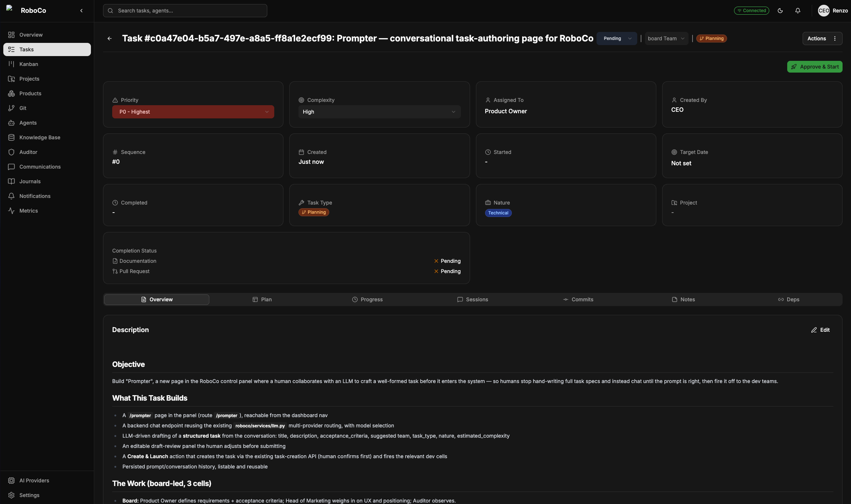Viewport: 851px width, 504px height.
Task: Switch to the Notes tab
Action: pyautogui.click(x=683, y=299)
